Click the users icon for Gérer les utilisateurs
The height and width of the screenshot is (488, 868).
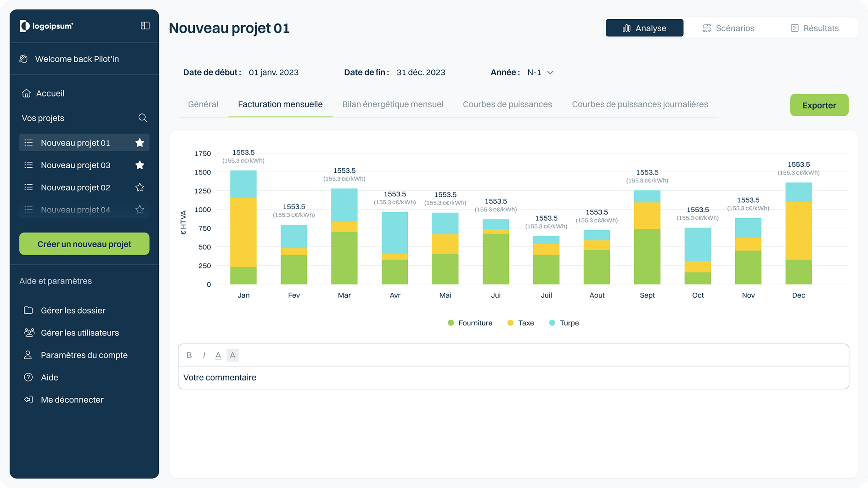[x=29, y=333]
